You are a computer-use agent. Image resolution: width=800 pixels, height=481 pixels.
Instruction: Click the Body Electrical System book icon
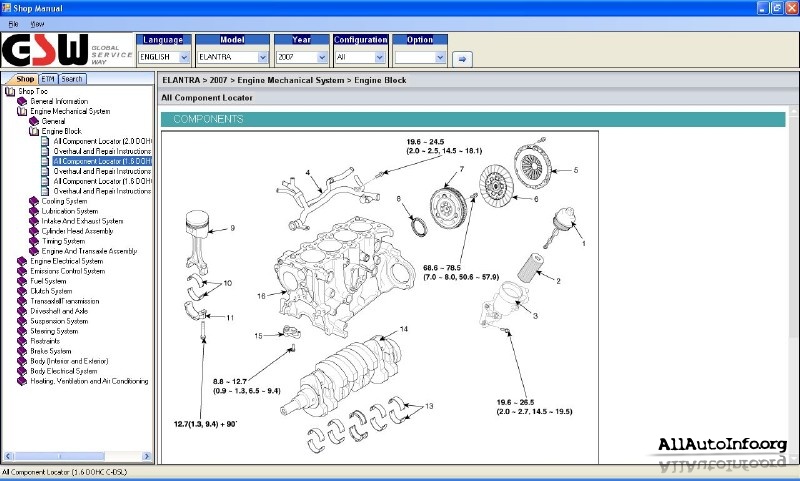[x=22, y=371]
